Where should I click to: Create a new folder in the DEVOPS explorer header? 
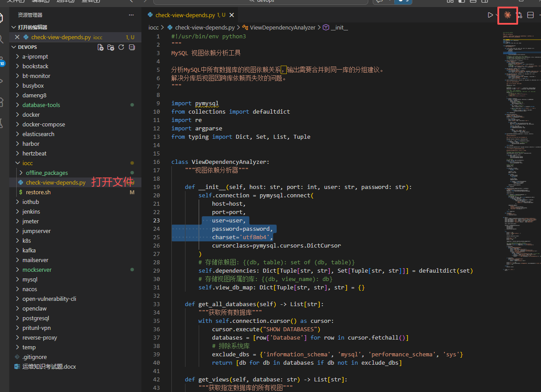coord(111,47)
